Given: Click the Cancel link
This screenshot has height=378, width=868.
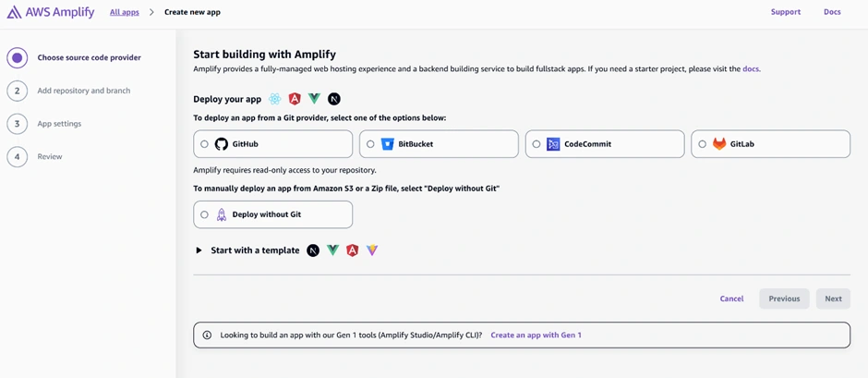Looking at the screenshot, I should pos(731,299).
